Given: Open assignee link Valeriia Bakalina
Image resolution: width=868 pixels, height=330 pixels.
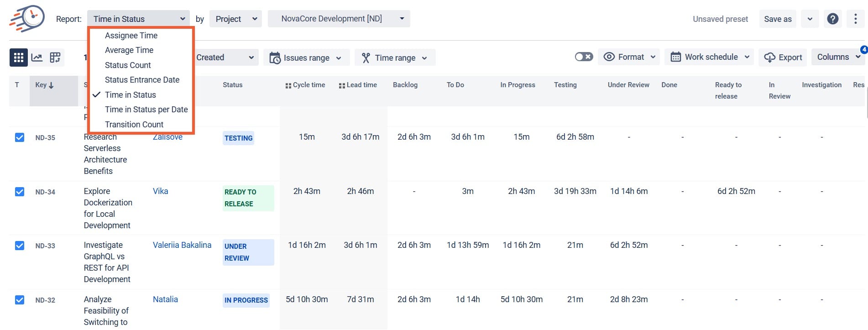Looking at the screenshot, I should tap(182, 245).
